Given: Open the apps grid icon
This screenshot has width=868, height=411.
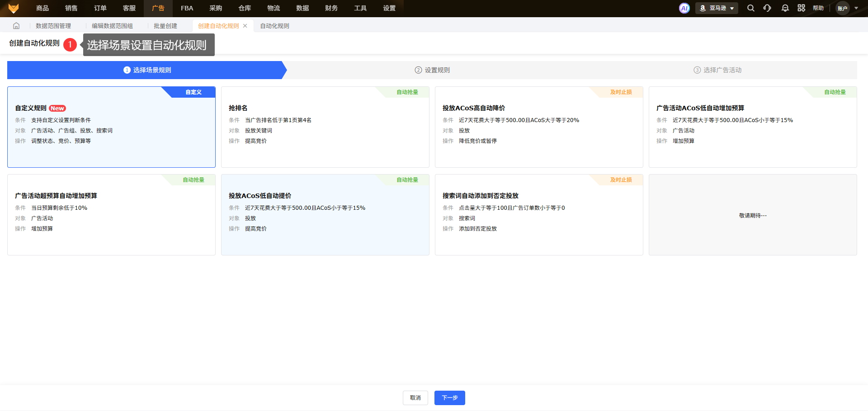Looking at the screenshot, I should pos(801,8).
